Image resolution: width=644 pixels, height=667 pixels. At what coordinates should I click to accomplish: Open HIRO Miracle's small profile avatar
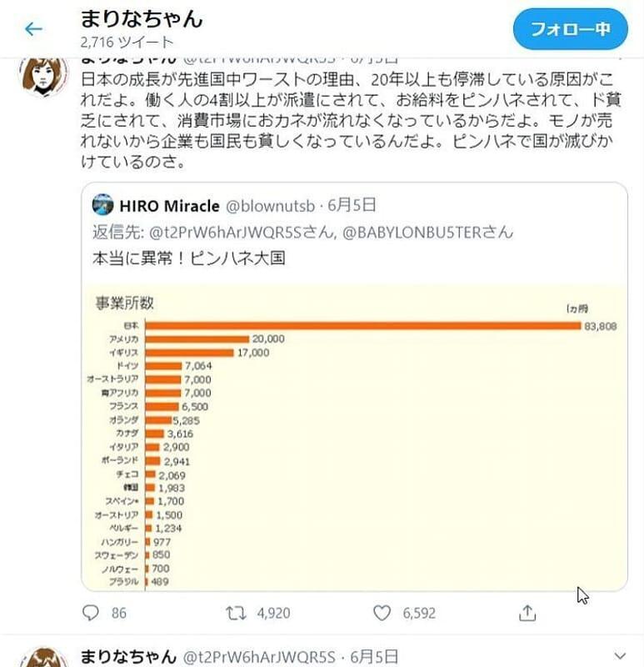coord(102,204)
